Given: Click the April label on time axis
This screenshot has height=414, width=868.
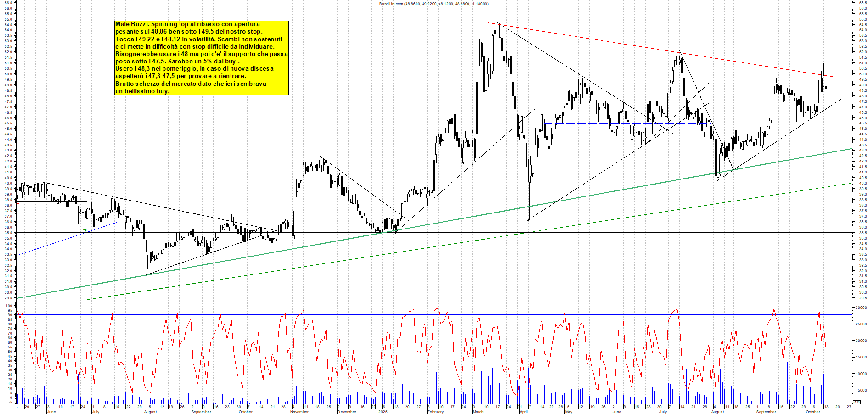Looking at the screenshot, I should click(x=524, y=412).
